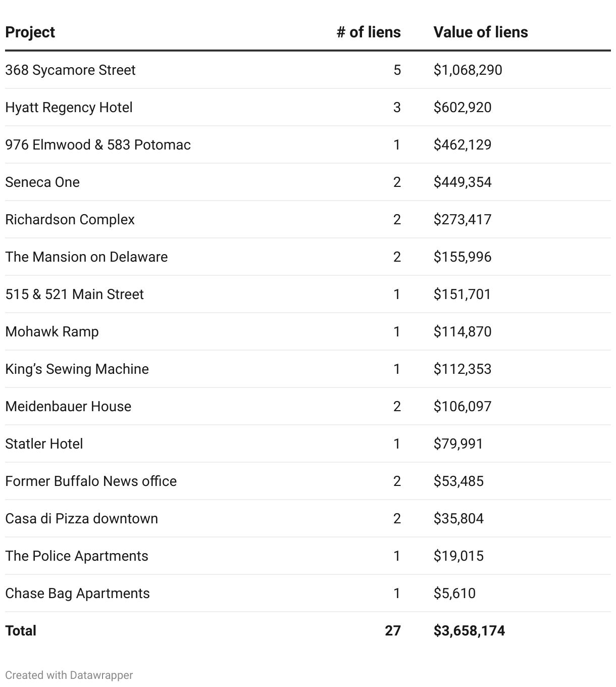Click the Former Buffalo News office entry
616x687 pixels.
91,481
